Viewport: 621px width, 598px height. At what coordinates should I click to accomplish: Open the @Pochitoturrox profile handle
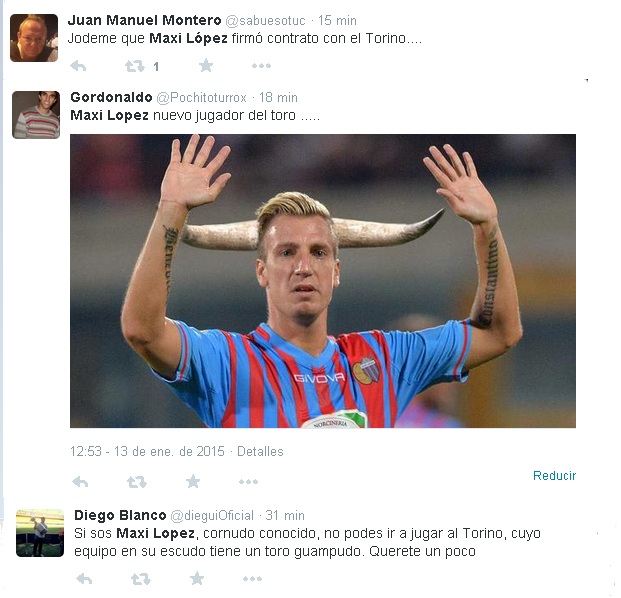point(201,97)
